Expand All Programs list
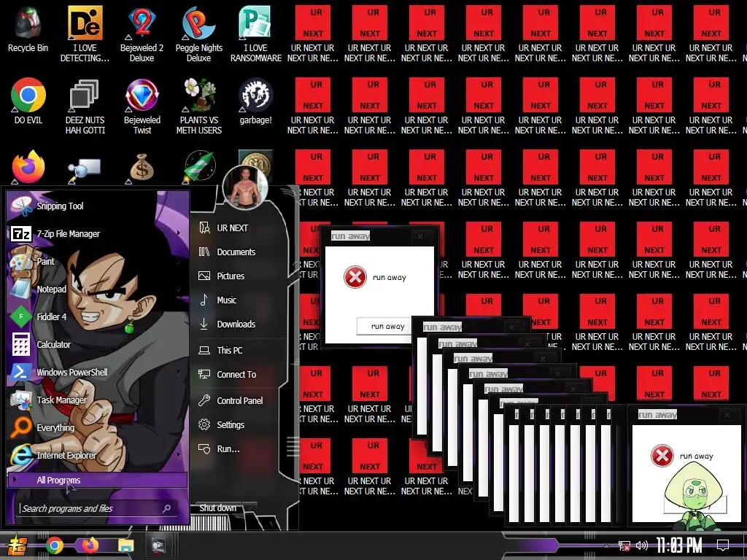Image resolution: width=747 pixels, height=560 pixels. (97, 480)
